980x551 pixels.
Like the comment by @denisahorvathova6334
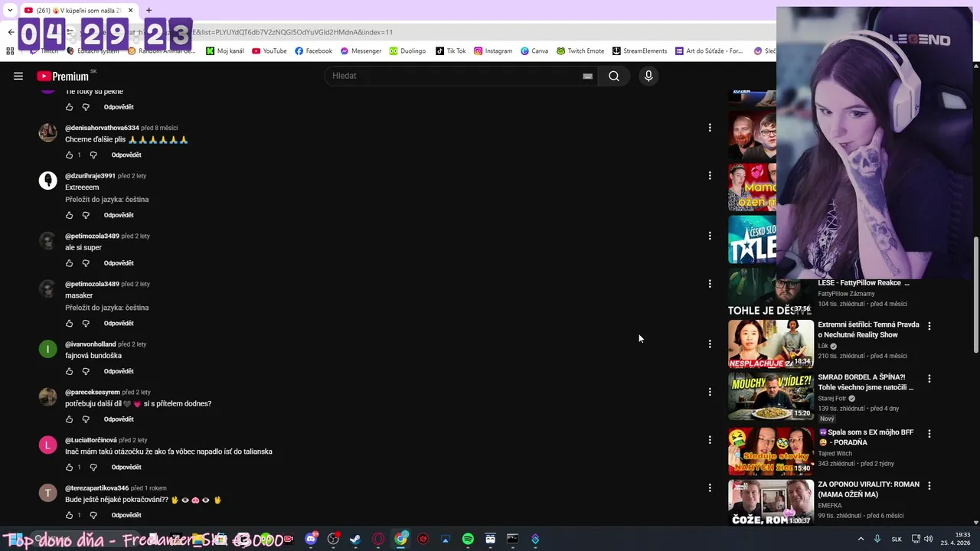(69, 155)
